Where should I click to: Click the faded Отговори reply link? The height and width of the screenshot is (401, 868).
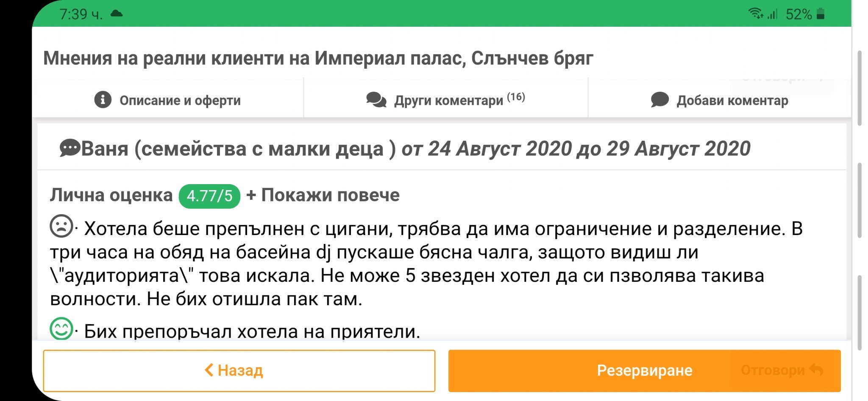773,370
